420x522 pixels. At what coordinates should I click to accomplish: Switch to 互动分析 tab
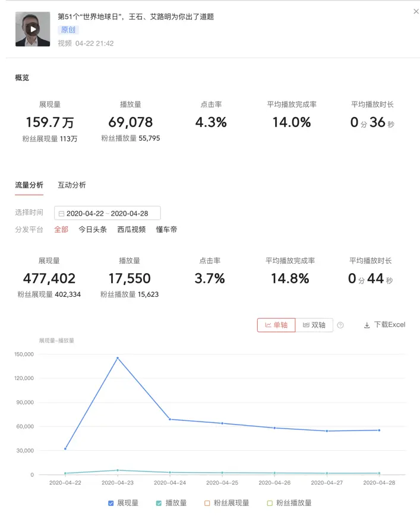click(x=72, y=185)
